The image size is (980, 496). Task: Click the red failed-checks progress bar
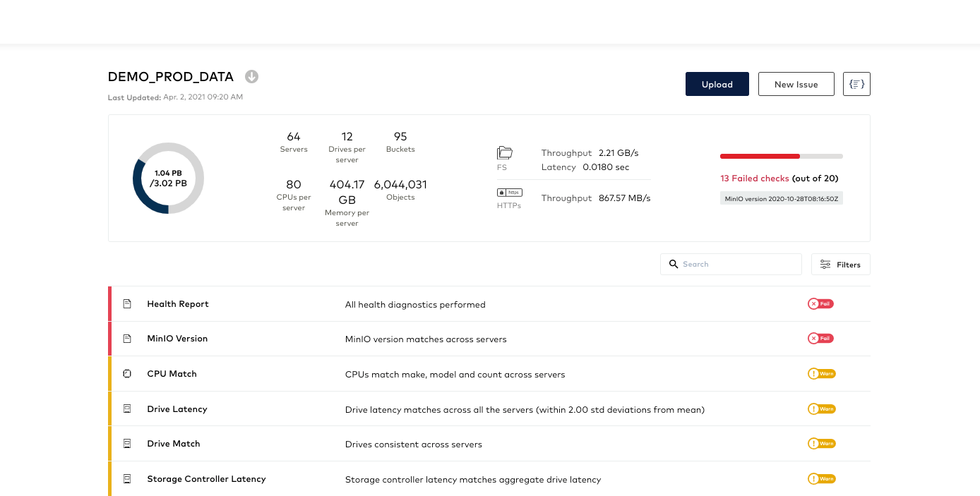point(760,156)
